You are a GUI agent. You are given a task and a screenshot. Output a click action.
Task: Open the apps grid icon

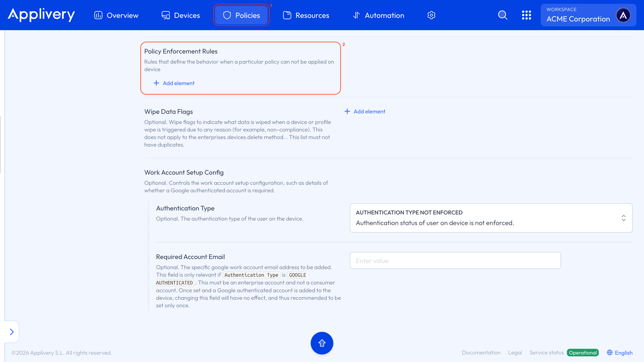[526, 15]
